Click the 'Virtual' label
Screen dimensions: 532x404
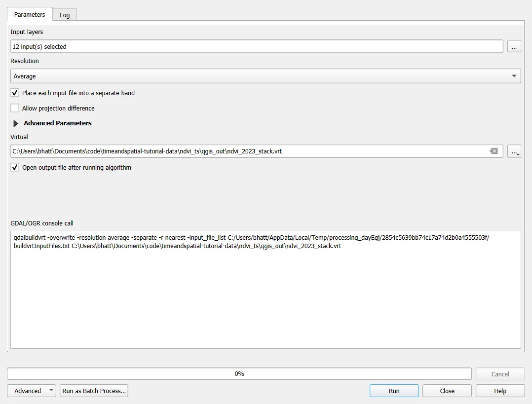pos(19,137)
